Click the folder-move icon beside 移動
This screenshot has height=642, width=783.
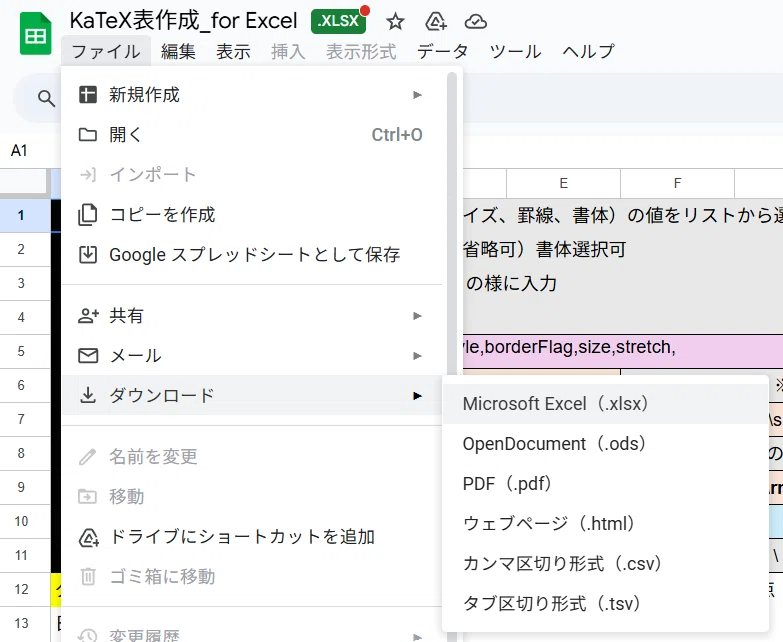(x=87, y=497)
